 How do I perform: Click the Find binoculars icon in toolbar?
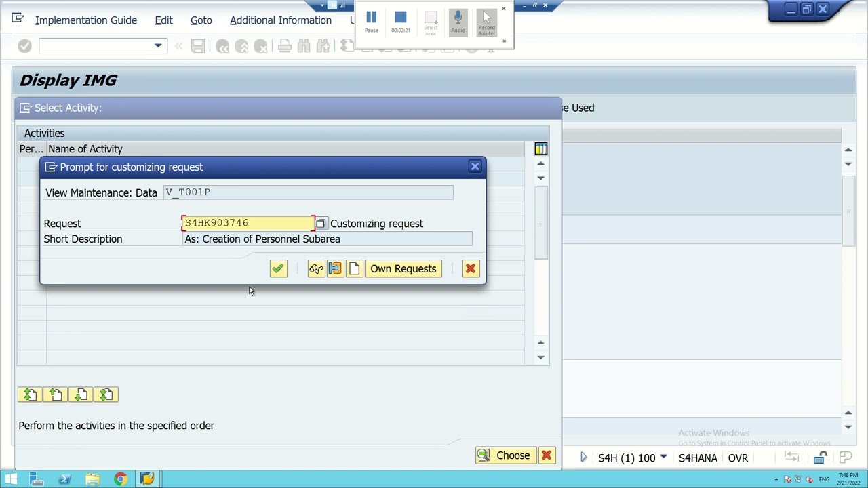click(x=304, y=46)
